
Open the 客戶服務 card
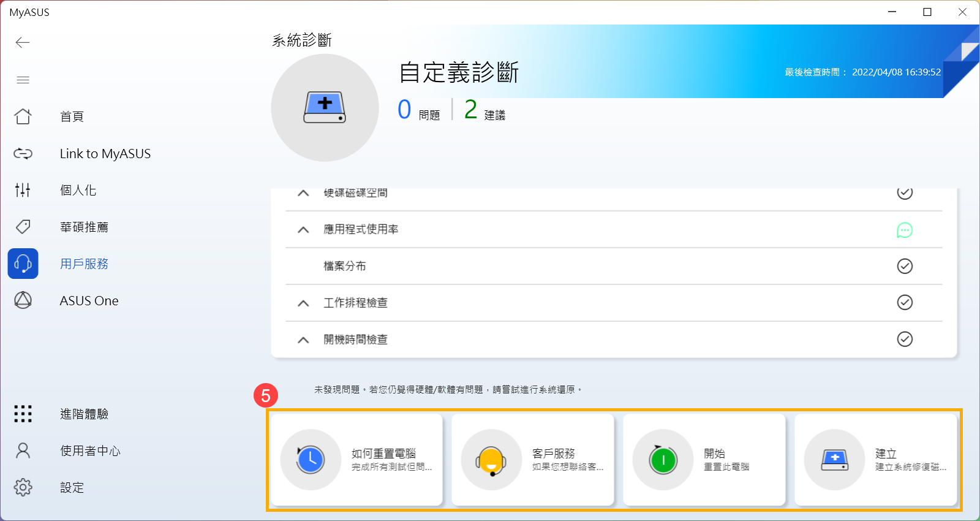pos(533,460)
